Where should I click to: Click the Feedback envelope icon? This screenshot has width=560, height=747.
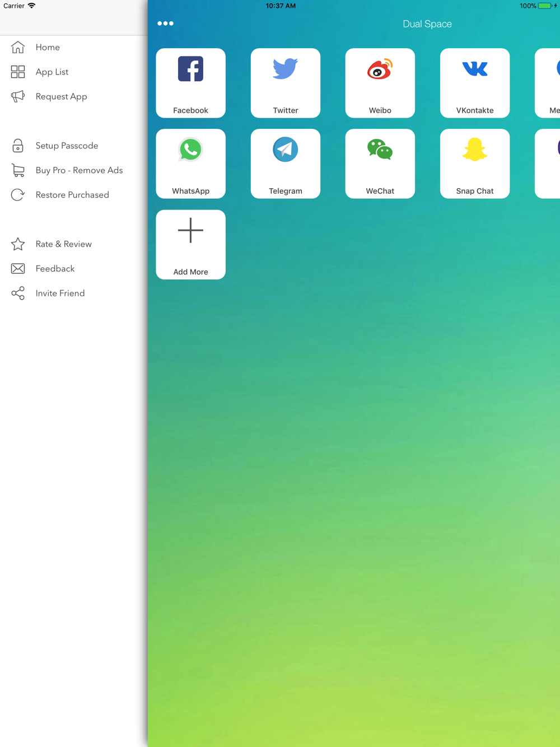tap(18, 269)
